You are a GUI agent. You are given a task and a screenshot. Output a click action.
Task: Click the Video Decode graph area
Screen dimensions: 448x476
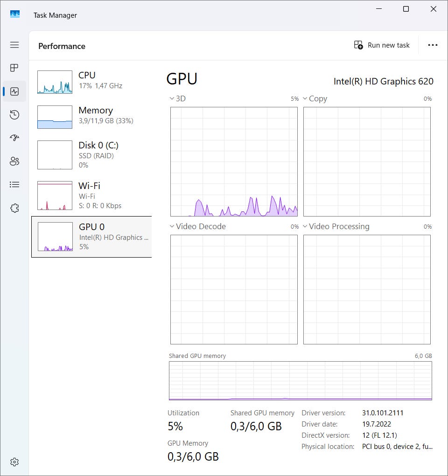pyautogui.click(x=234, y=290)
